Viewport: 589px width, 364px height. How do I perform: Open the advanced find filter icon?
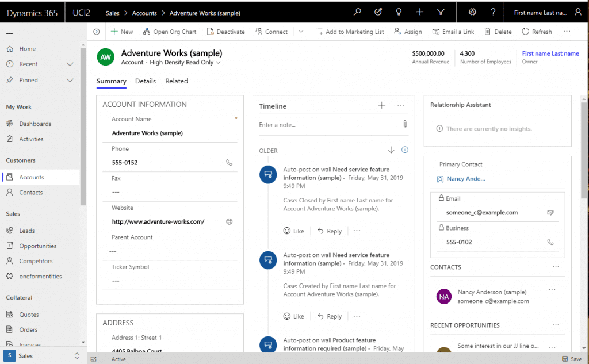click(441, 12)
